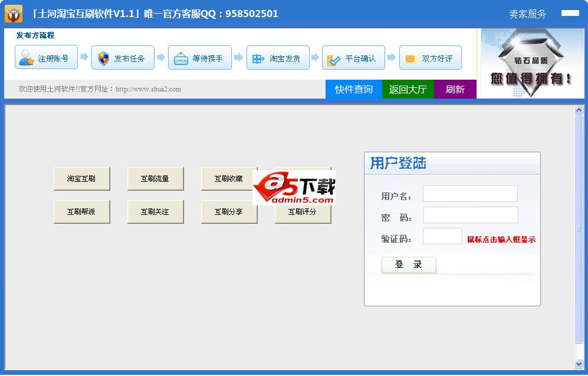
Task: Open the 快件查询 tab
Action: click(x=354, y=89)
